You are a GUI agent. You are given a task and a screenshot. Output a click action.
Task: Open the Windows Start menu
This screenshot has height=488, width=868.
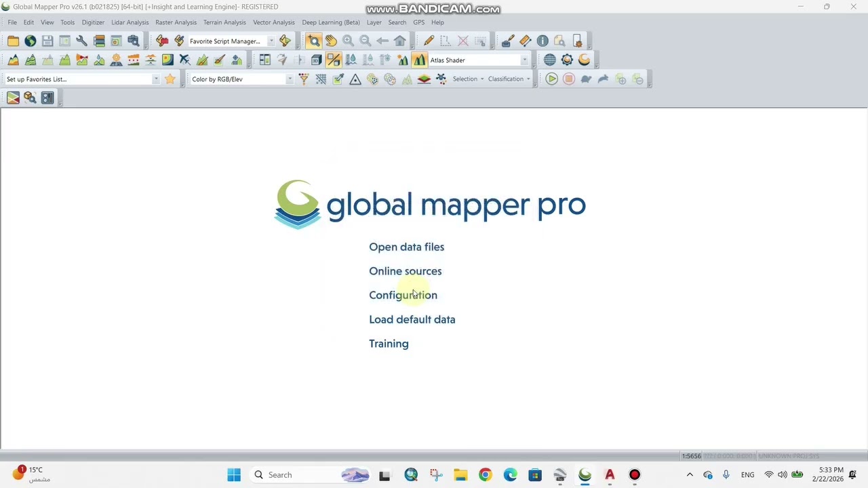pyautogui.click(x=234, y=475)
